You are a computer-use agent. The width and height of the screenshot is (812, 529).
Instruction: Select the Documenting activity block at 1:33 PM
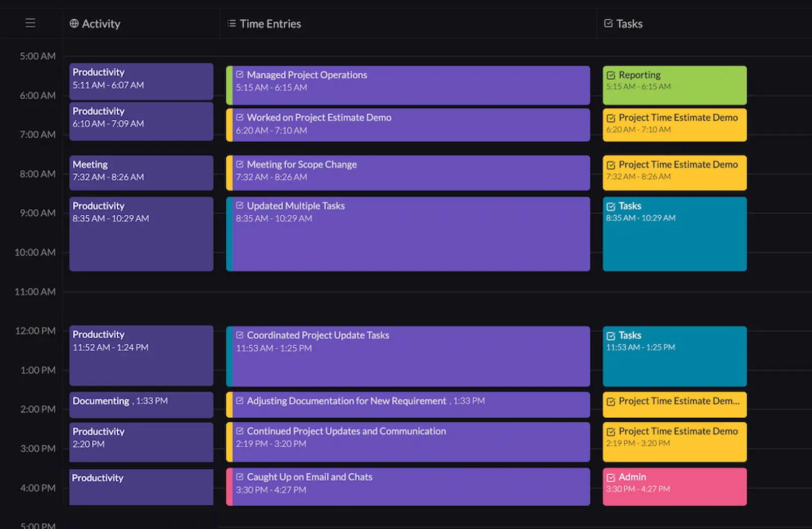click(141, 404)
